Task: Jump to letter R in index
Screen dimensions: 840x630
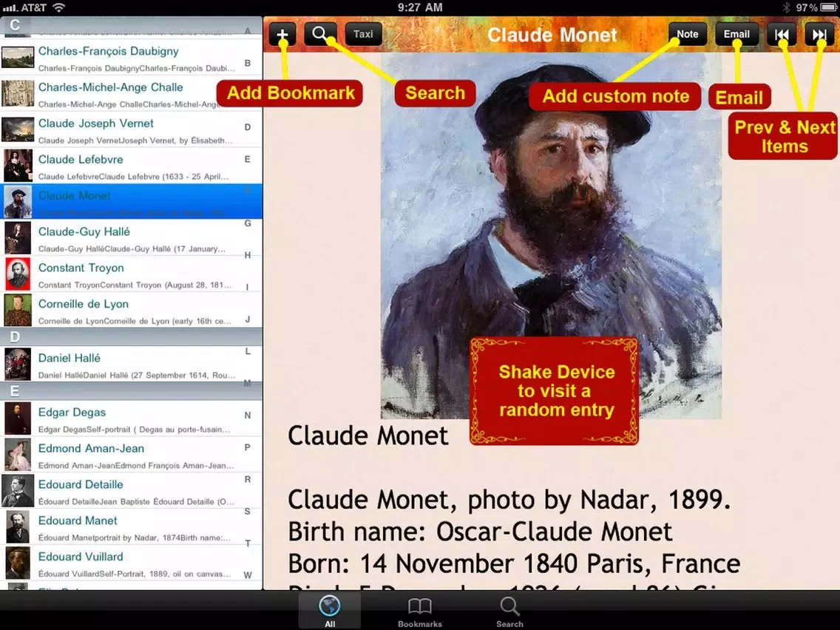Action: (248, 479)
